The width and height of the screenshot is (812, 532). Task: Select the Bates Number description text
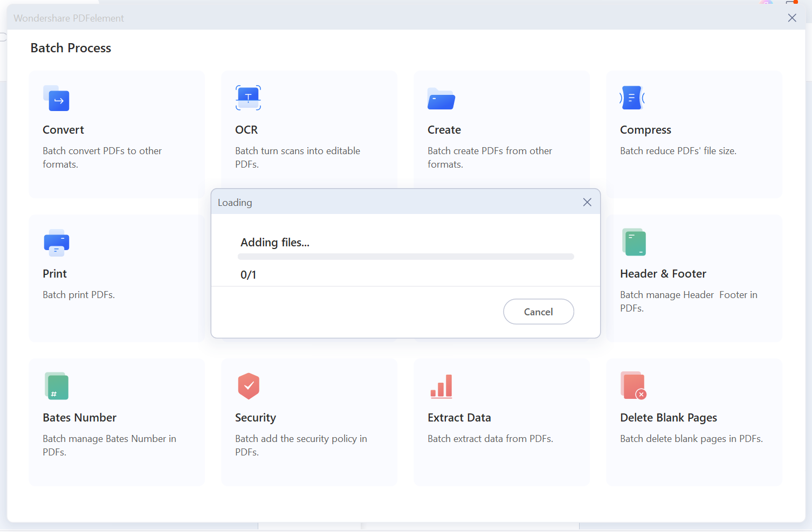109,445
